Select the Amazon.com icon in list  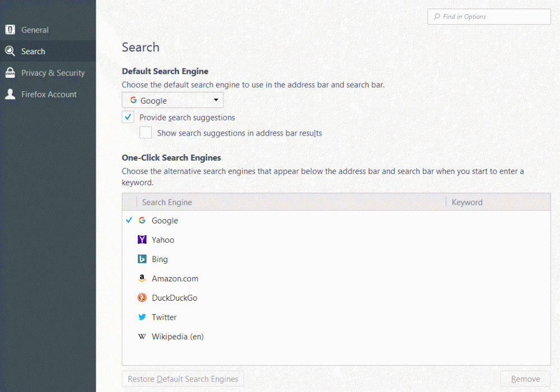[x=142, y=278]
